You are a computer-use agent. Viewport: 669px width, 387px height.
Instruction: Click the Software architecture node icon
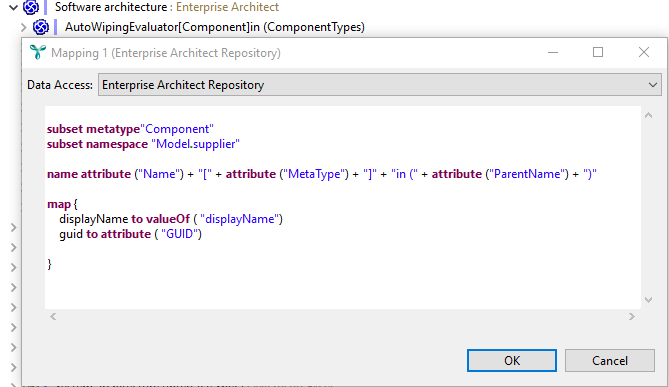(x=31, y=7)
